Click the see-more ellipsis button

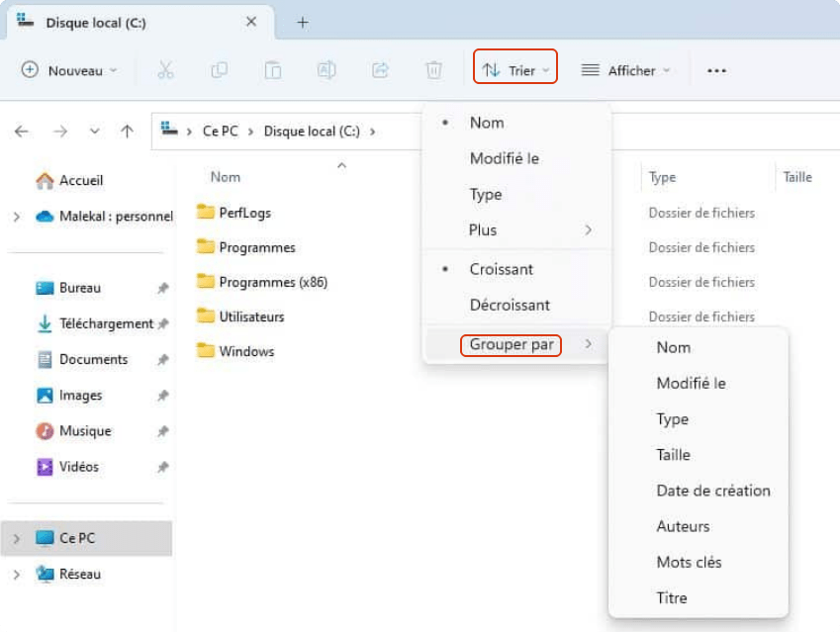tap(716, 70)
